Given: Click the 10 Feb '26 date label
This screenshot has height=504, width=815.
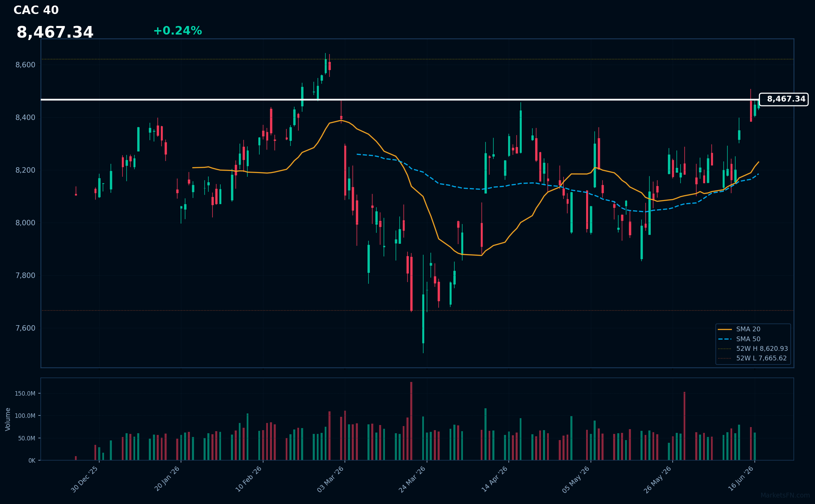Looking at the screenshot, I should pos(249,479).
